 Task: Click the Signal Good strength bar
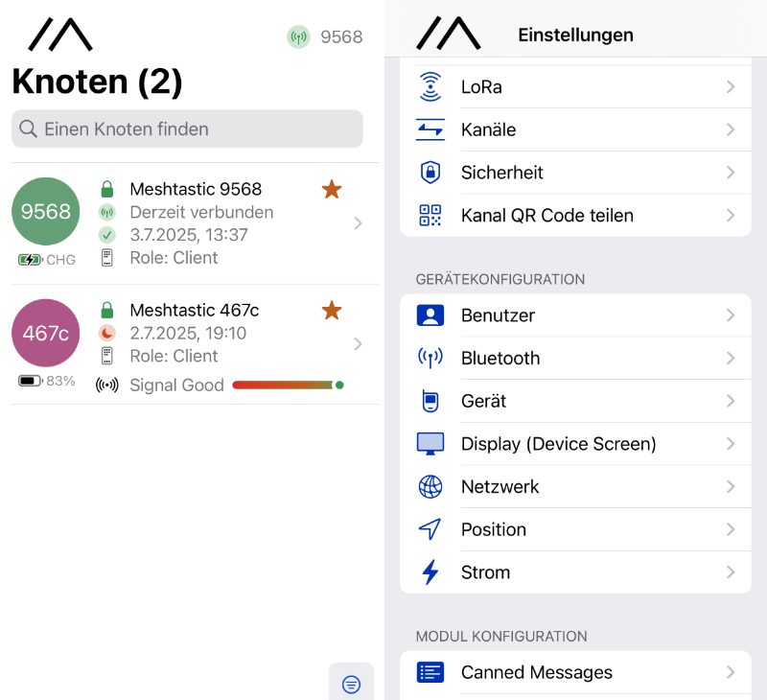coord(288,385)
